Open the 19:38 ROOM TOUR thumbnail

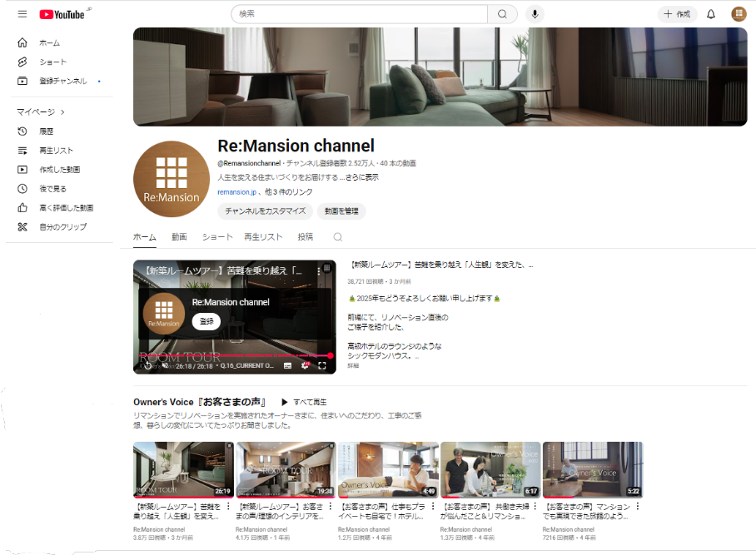(x=286, y=470)
